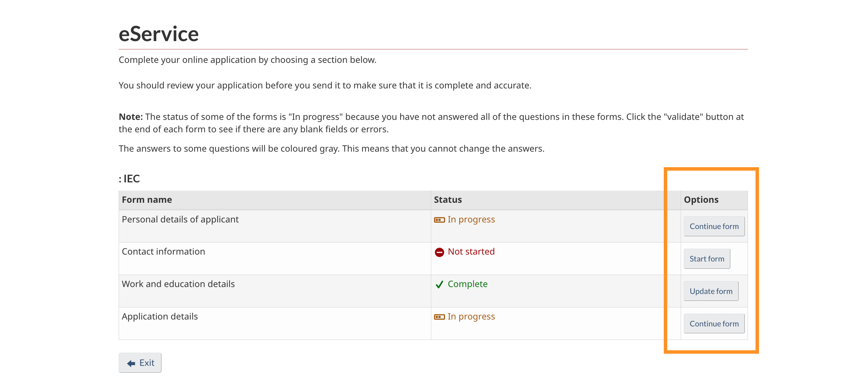Click the Status column header
The width and height of the screenshot is (868, 381).
[x=448, y=200]
